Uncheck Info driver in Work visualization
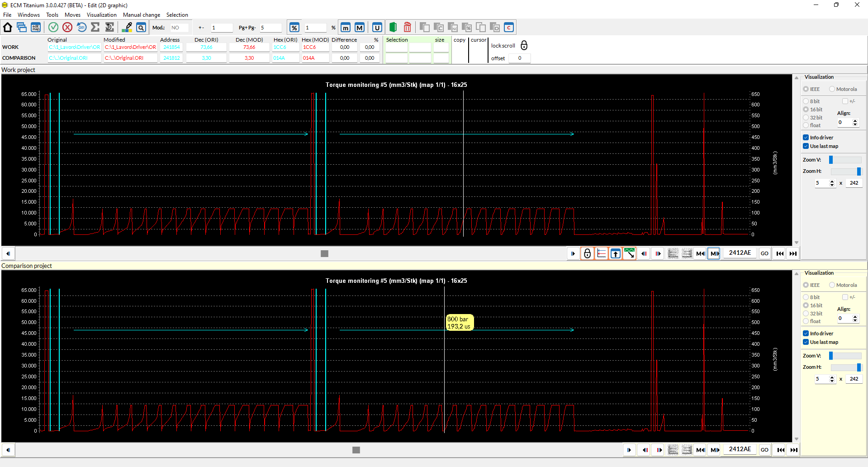The image size is (868, 467). (x=806, y=138)
